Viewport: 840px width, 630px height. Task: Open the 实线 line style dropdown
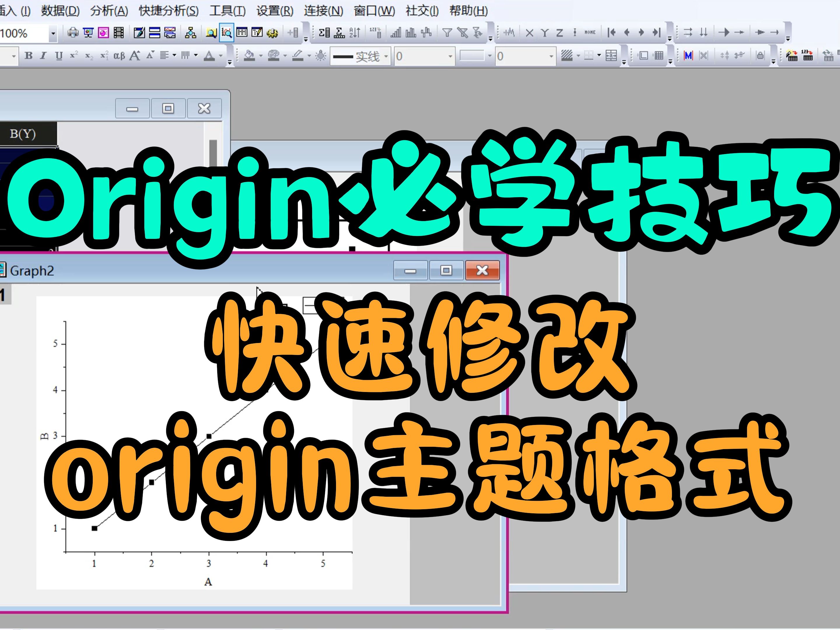[386, 56]
